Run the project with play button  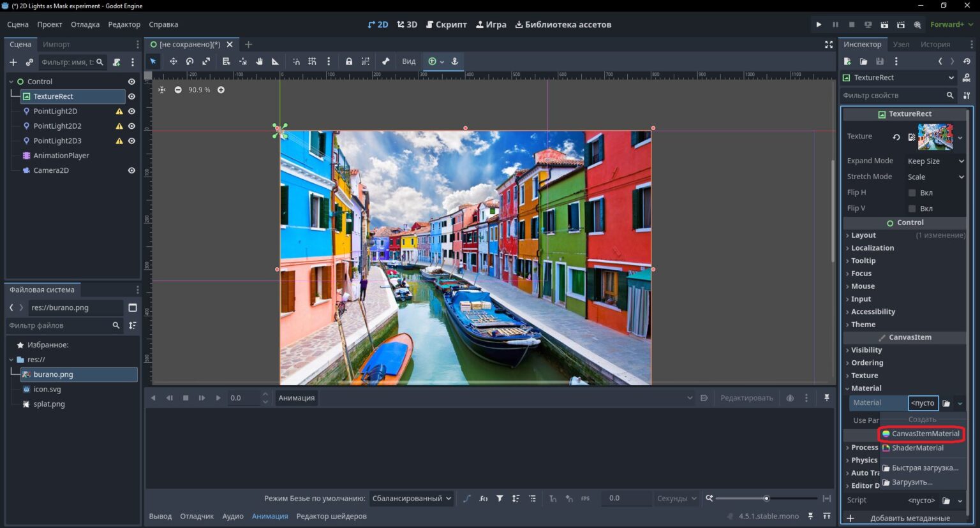pyautogui.click(x=819, y=24)
